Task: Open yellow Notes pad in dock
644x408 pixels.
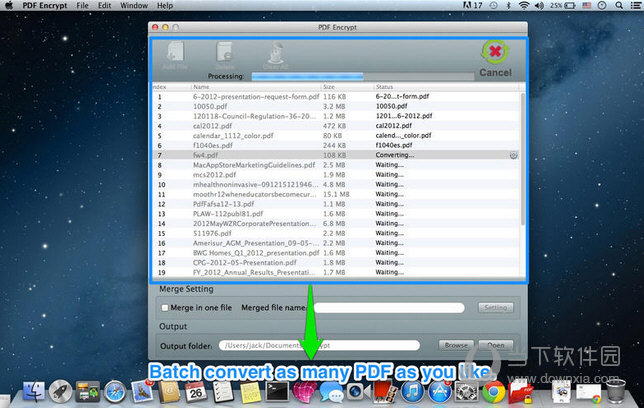Action: tap(250, 391)
